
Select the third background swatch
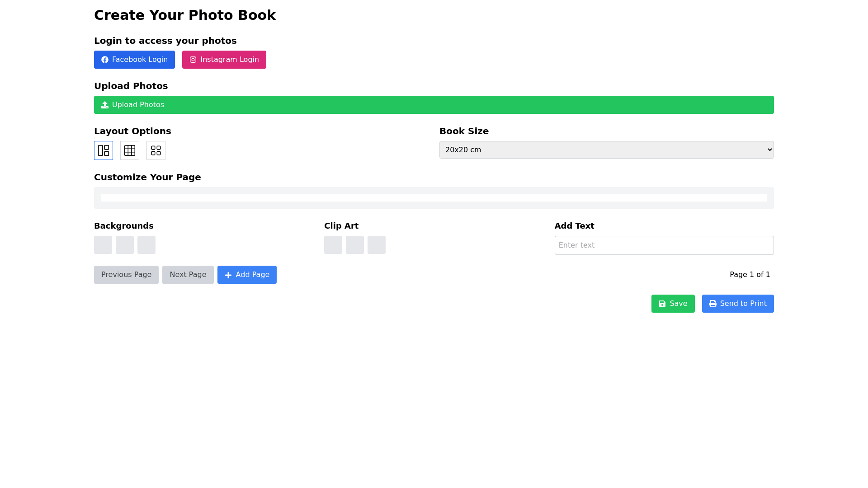coord(146,245)
